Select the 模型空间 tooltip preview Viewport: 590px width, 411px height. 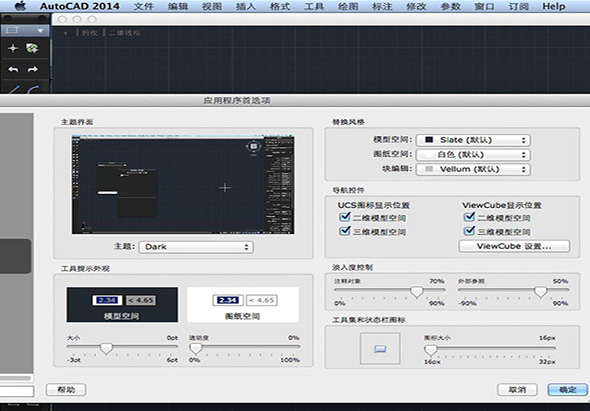(122, 305)
